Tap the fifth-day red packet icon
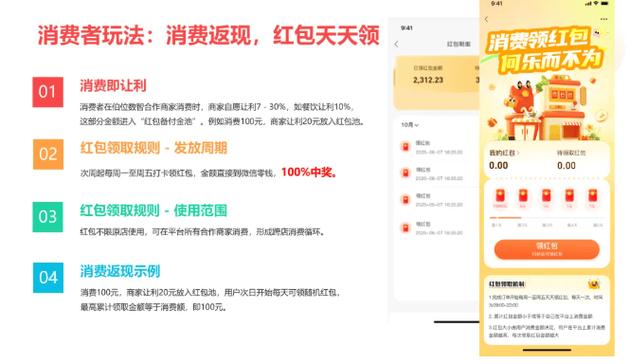Screen dimensions: 629x364 pyautogui.click(x=592, y=197)
